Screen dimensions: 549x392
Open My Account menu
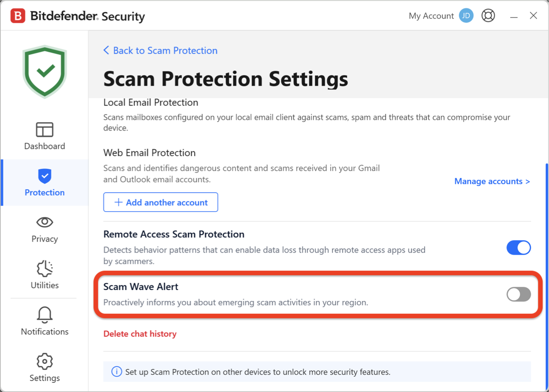click(431, 15)
